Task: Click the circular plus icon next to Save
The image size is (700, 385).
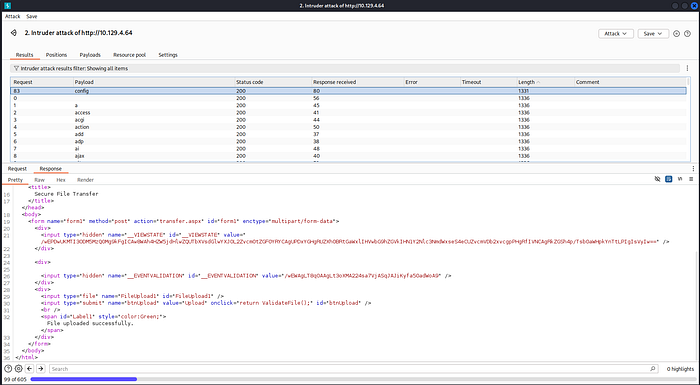Action: point(676,33)
